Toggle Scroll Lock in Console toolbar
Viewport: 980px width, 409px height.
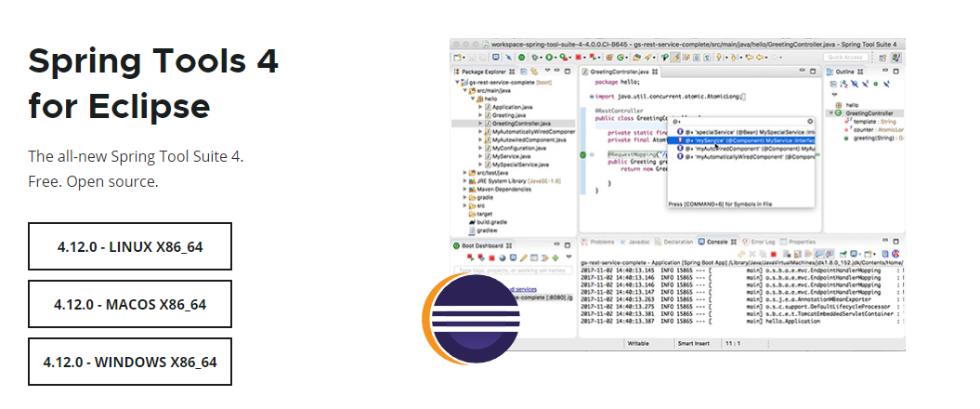point(798,254)
